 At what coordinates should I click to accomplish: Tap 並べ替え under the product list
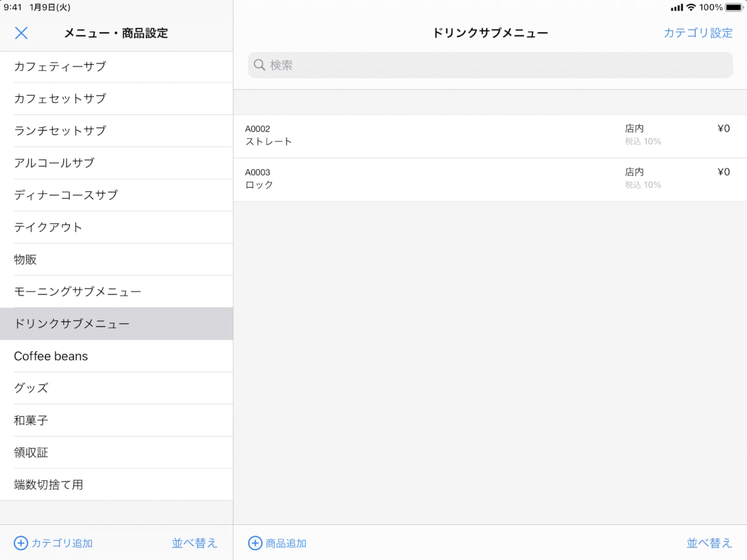(709, 543)
